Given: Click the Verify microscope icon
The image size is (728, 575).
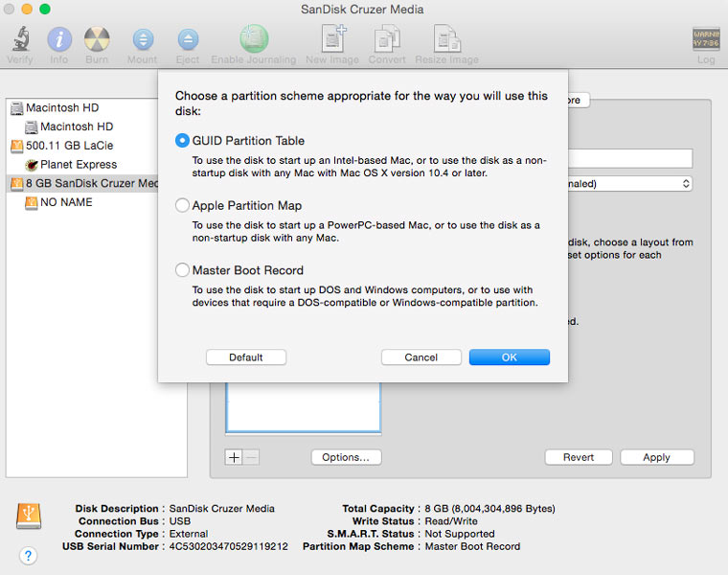Looking at the screenshot, I should click(20, 38).
